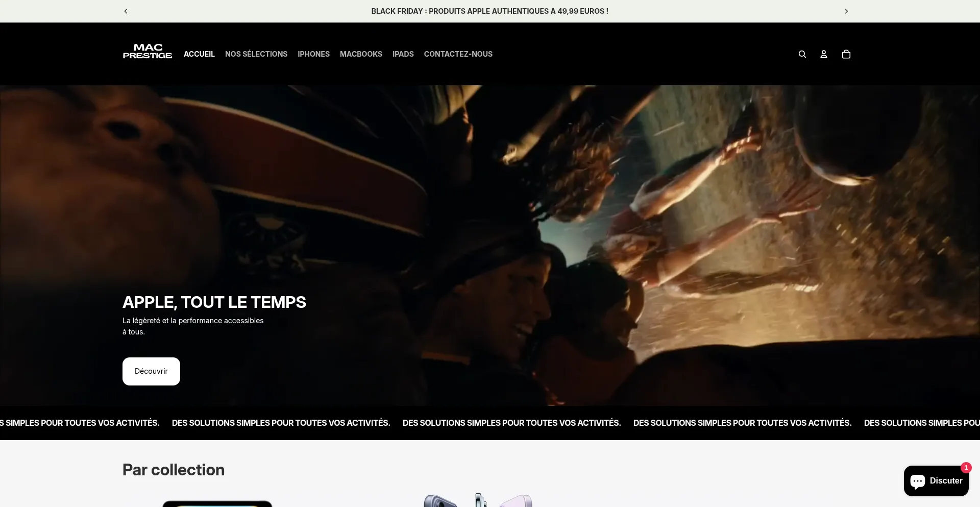Open Nos Sélections menu item
The width and height of the screenshot is (980, 507).
pyautogui.click(x=256, y=54)
